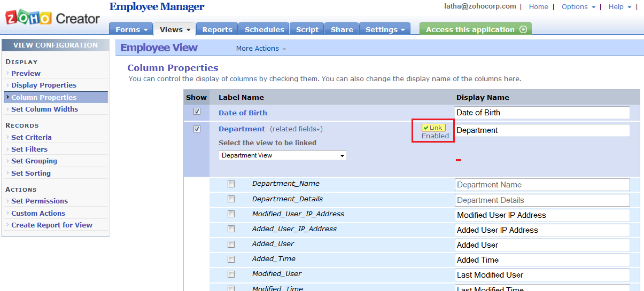Click the Date of Birth label link
The height and width of the screenshot is (291, 644).
coord(243,113)
